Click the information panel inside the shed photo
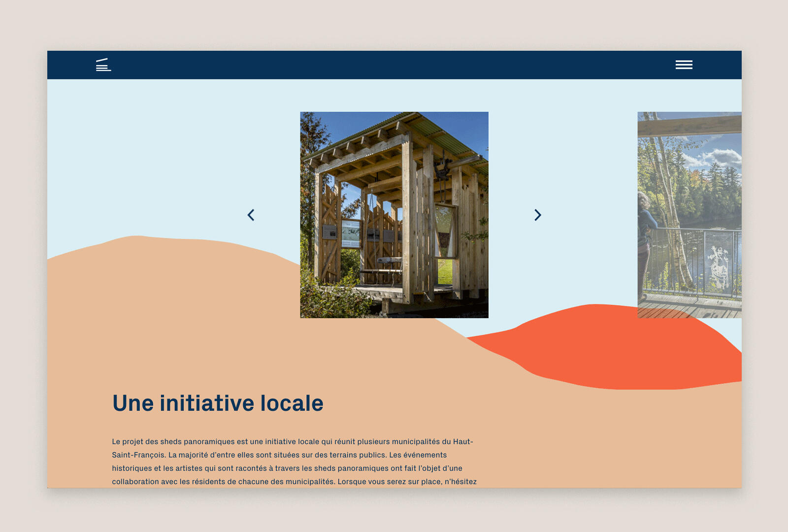 (x=351, y=233)
